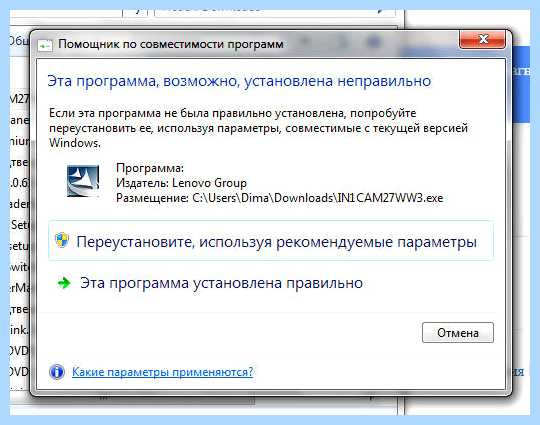This screenshot has width=540, height=425.
Task: Click the "Издатель: Lenovo Group" text
Action: pyautogui.click(x=181, y=183)
